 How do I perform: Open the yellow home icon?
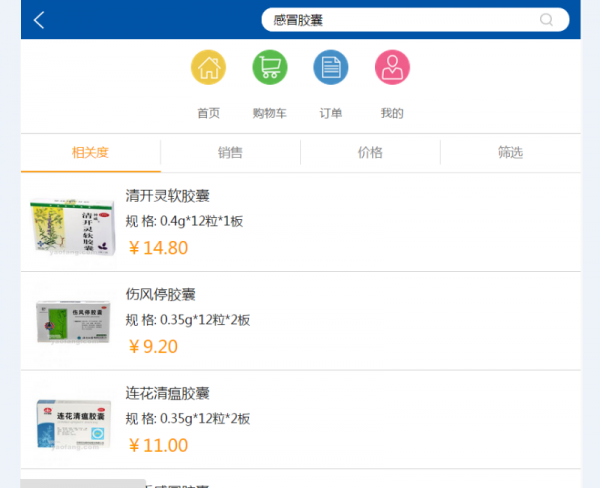tap(209, 67)
